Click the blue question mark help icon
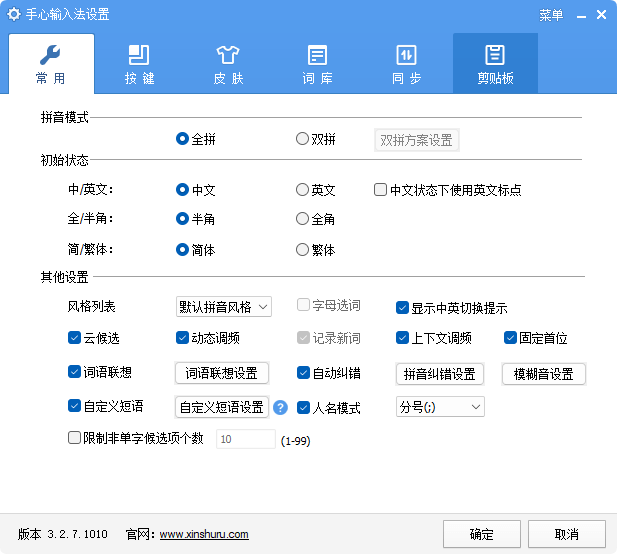Image resolution: width=617 pixels, height=554 pixels. pos(280,408)
